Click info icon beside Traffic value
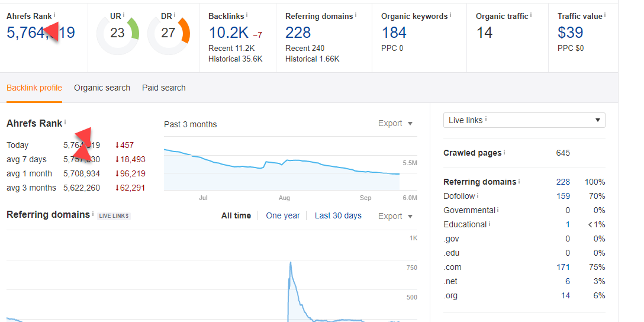Screen dimensions: 644x322 point(605,15)
